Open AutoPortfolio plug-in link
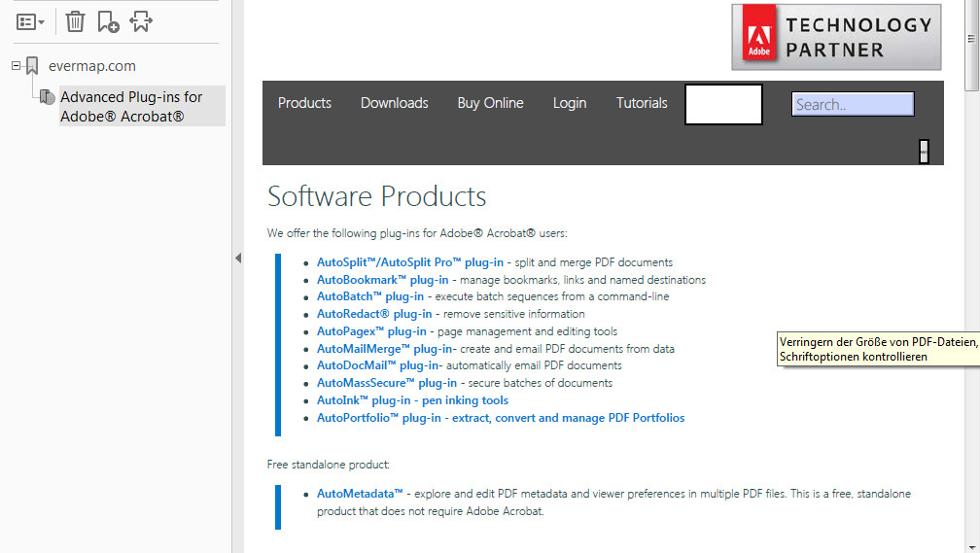Viewport: 980px width, 553px height. point(501,417)
